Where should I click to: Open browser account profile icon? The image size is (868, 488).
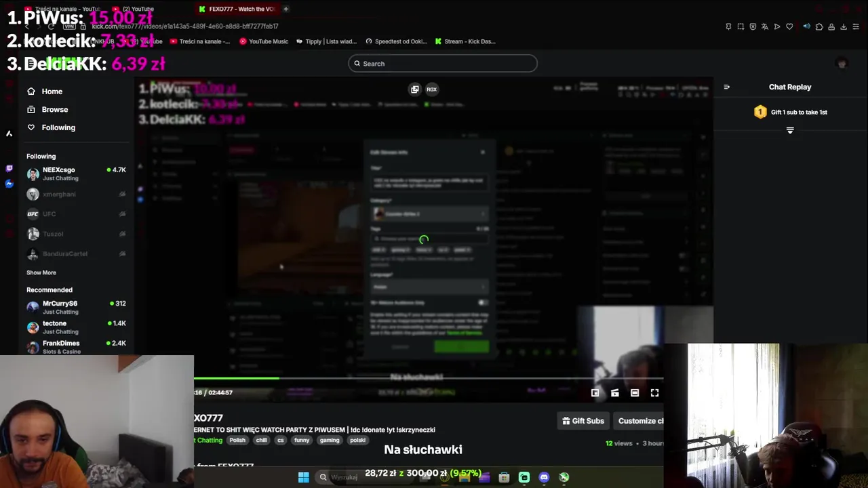(831, 26)
